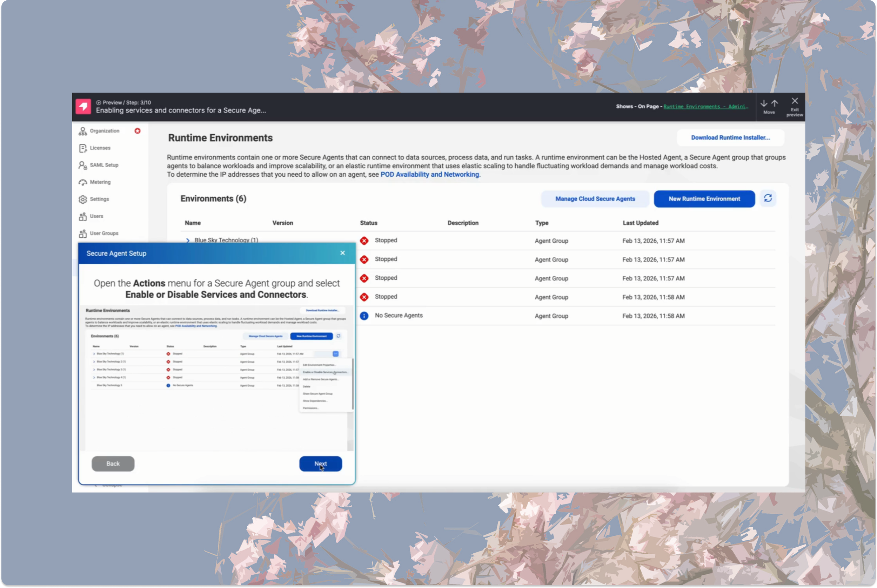The width and height of the screenshot is (877, 588).
Task: Select the Blue Sky Technology (1) environment name
Action: pyautogui.click(x=226, y=240)
